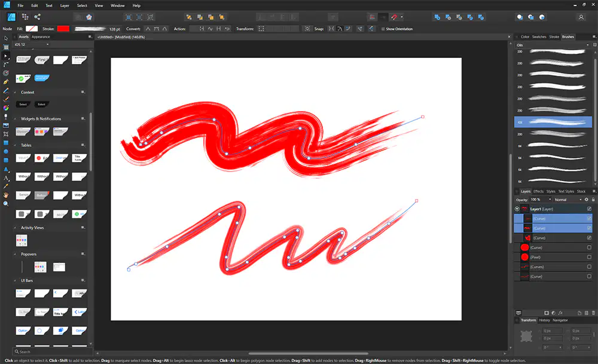The image size is (598, 364).
Task: Open the Layer menu
Action: pyautogui.click(x=65, y=5)
